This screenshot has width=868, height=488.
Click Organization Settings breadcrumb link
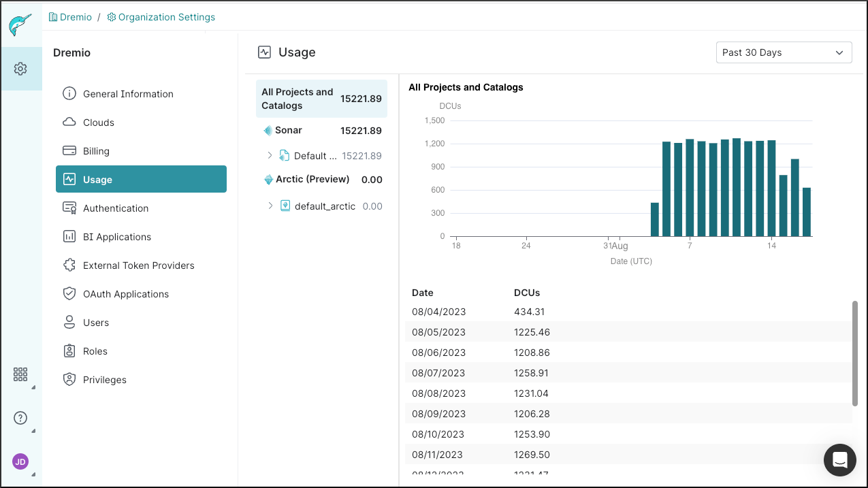click(166, 17)
